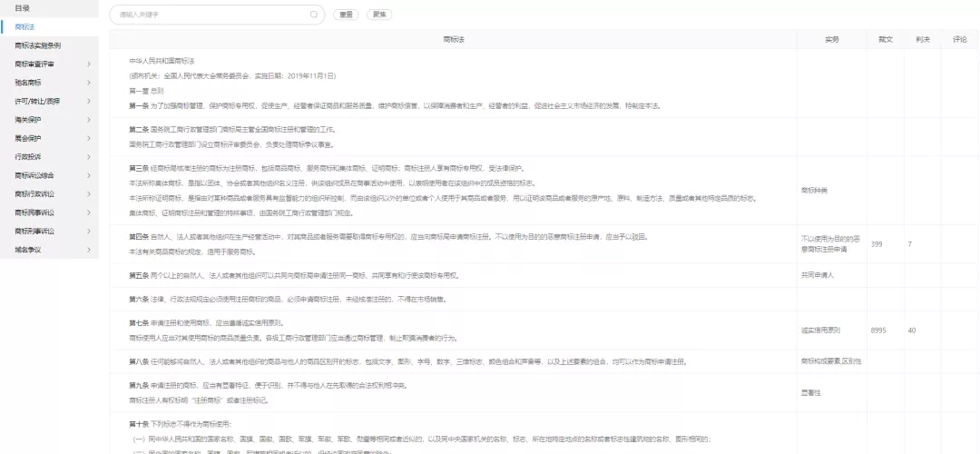
Task: Expand the 驰名商标 section arrow
Action: click(x=89, y=83)
